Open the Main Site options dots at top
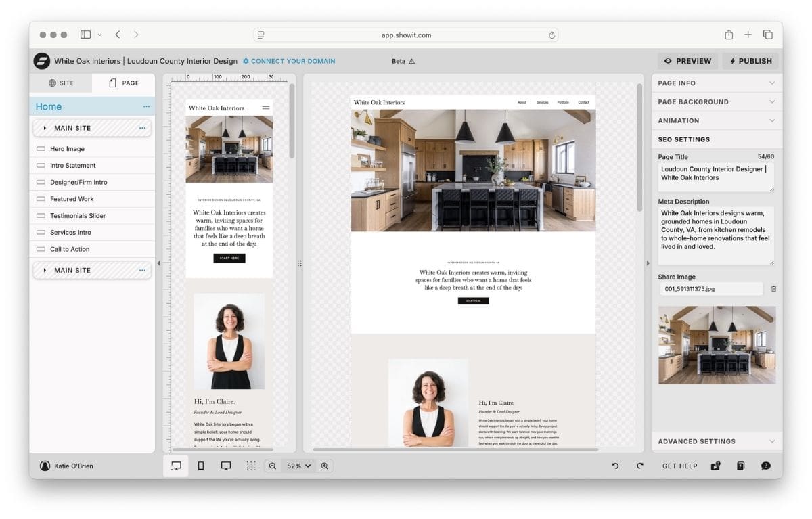The image size is (812, 519). 142,128
